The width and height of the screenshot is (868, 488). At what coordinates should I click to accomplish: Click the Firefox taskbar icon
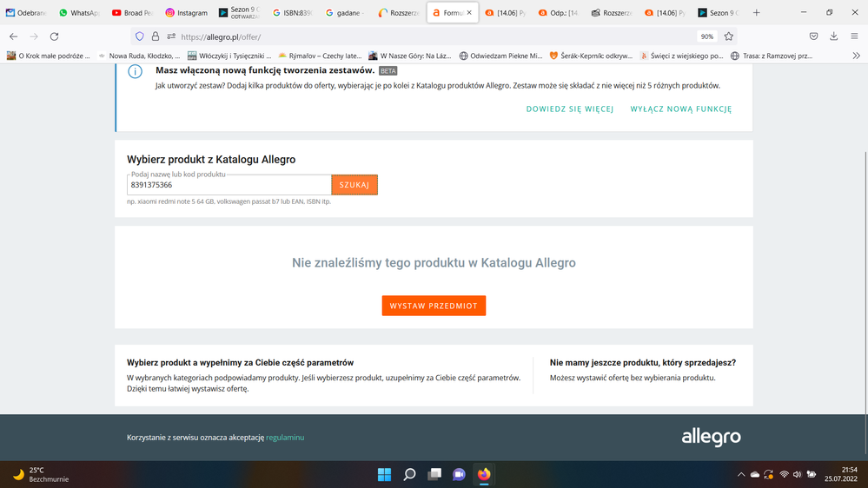(x=484, y=474)
